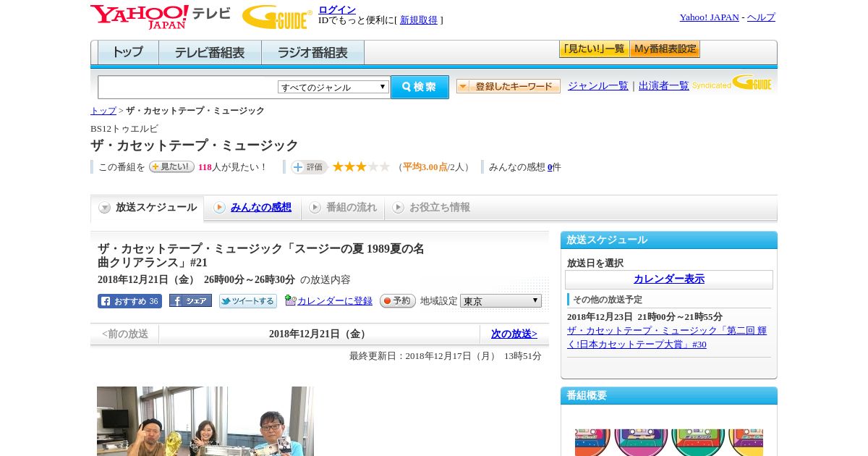Open the My番組表設定 button

(x=665, y=49)
